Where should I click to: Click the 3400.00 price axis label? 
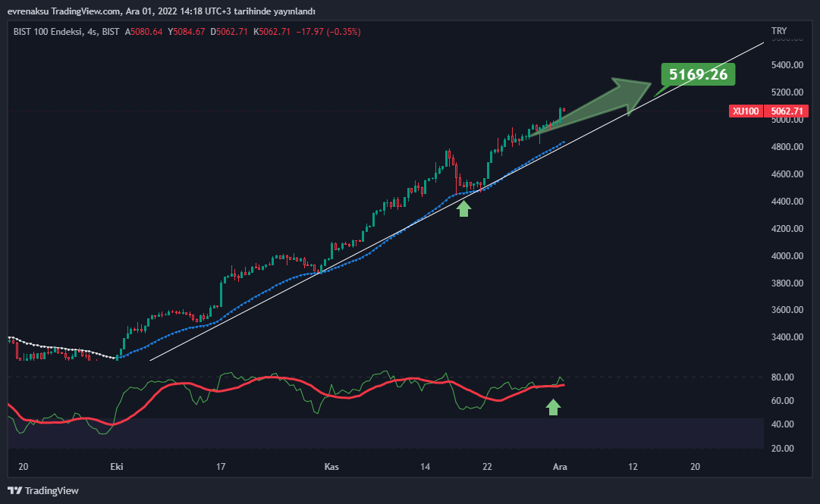787,337
